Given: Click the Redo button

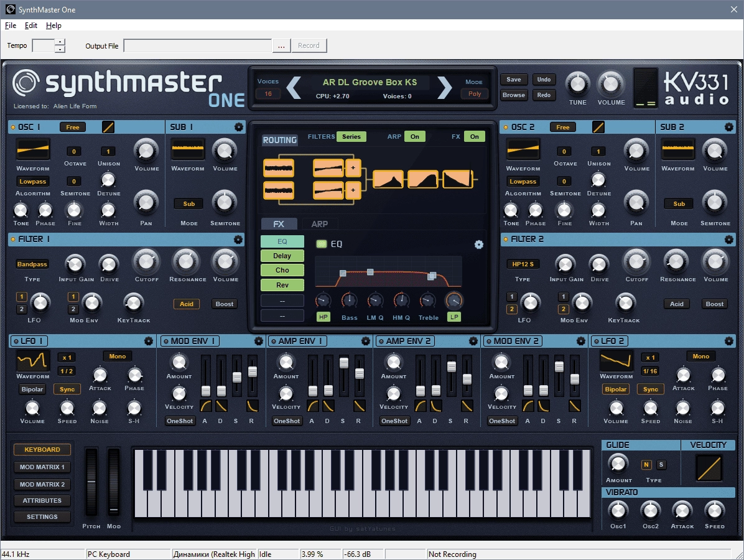Looking at the screenshot, I should (x=544, y=95).
